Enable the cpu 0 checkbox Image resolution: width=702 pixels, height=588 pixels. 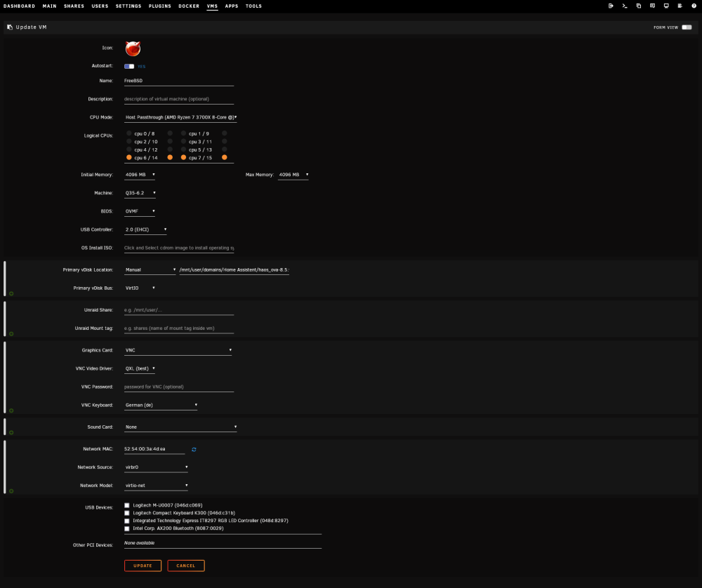click(x=129, y=133)
